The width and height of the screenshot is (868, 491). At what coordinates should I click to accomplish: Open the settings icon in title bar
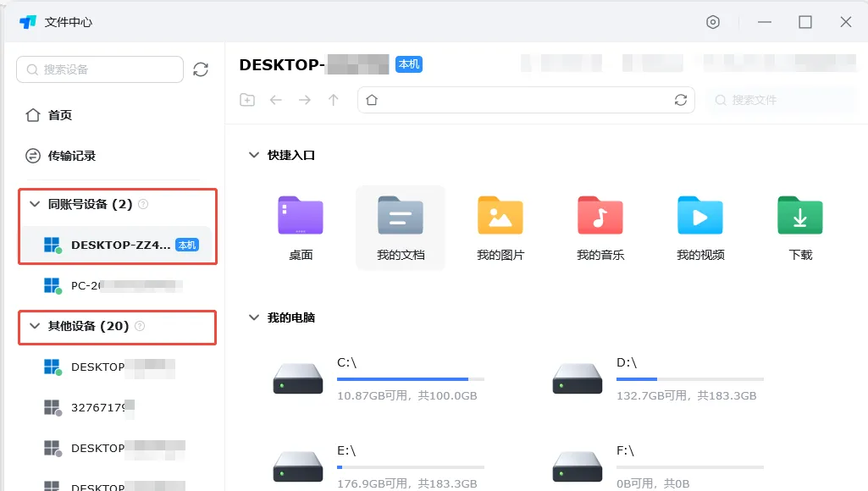coord(712,22)
